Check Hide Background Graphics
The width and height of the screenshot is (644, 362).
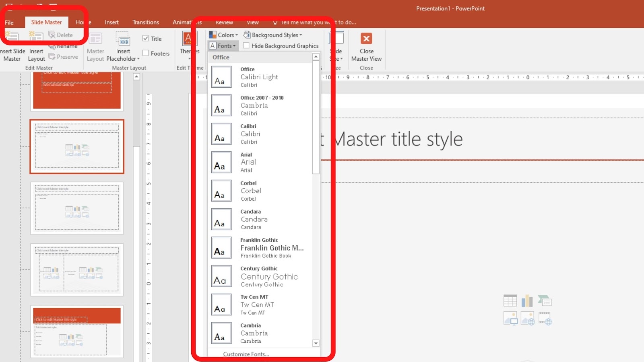pyautogui.click(x=246, y=46)
